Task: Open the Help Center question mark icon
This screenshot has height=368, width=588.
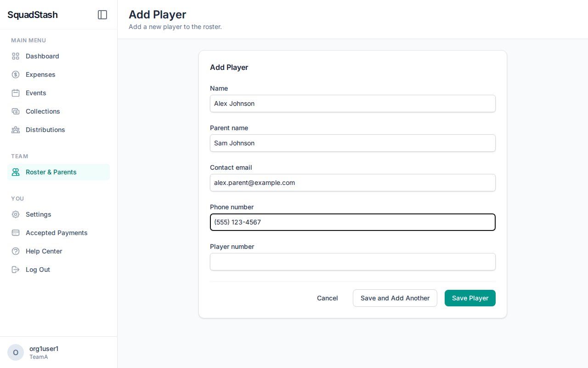Action: [15, 251]
